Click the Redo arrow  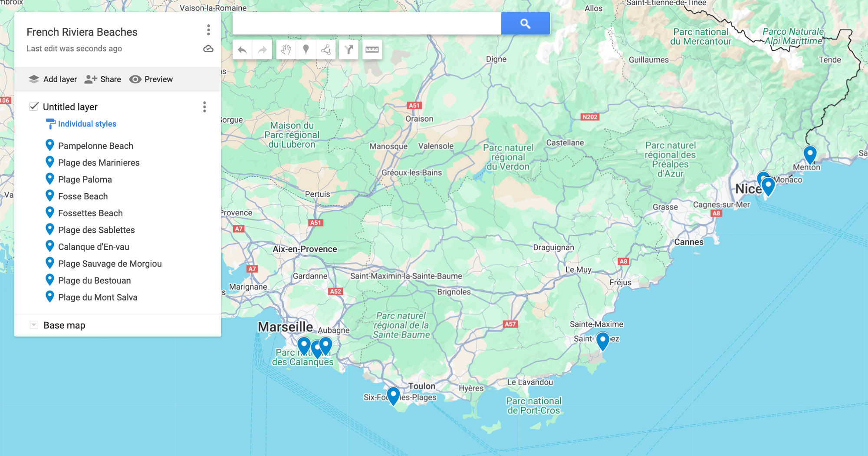pos(262,50)
